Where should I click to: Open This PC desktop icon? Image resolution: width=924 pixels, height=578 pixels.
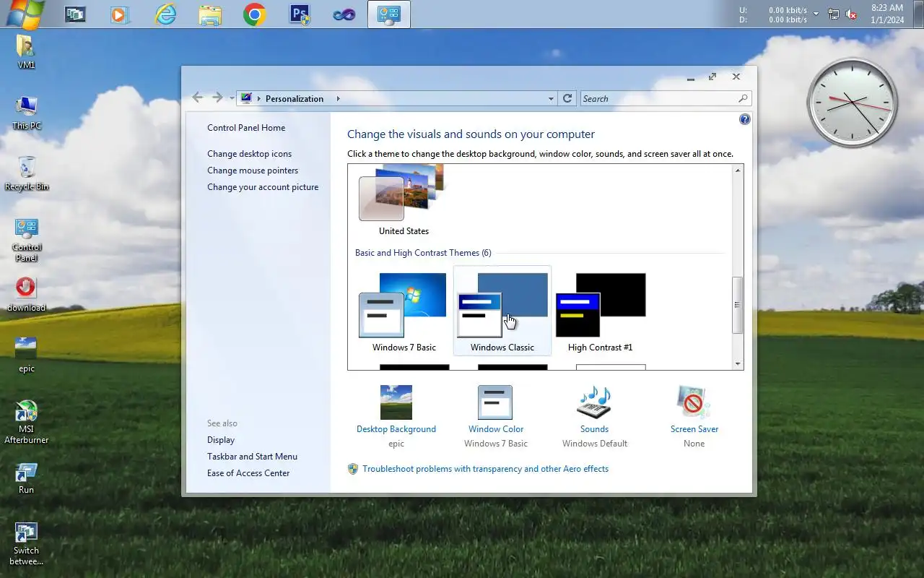click(26, 112)
